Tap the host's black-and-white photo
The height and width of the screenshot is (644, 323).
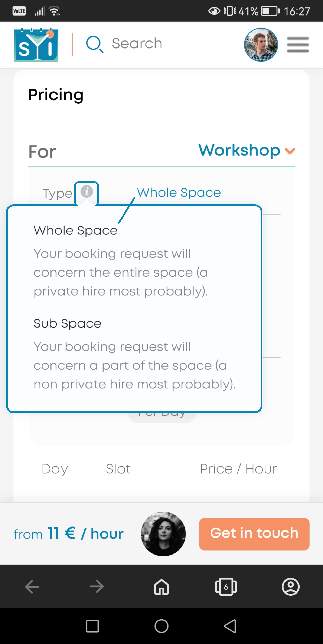tap(163, 534)
